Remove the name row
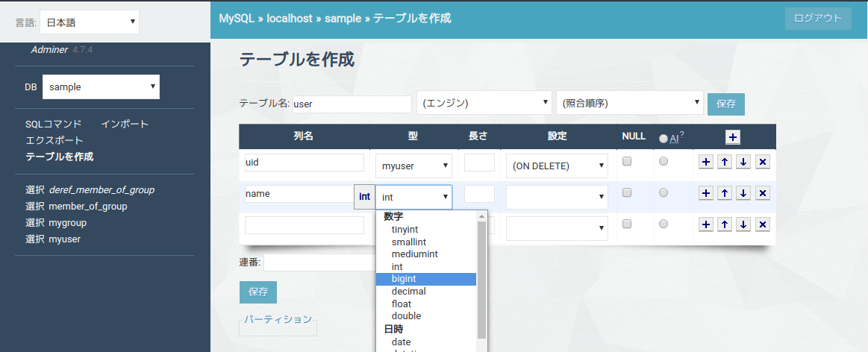Viewport: 868px width, 352px height. [x=762, y=193]
